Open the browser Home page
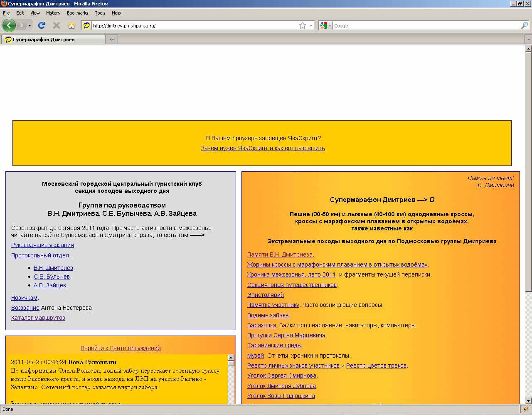The height and width of the screenshot is (415, 532). [x=71, y=25]
